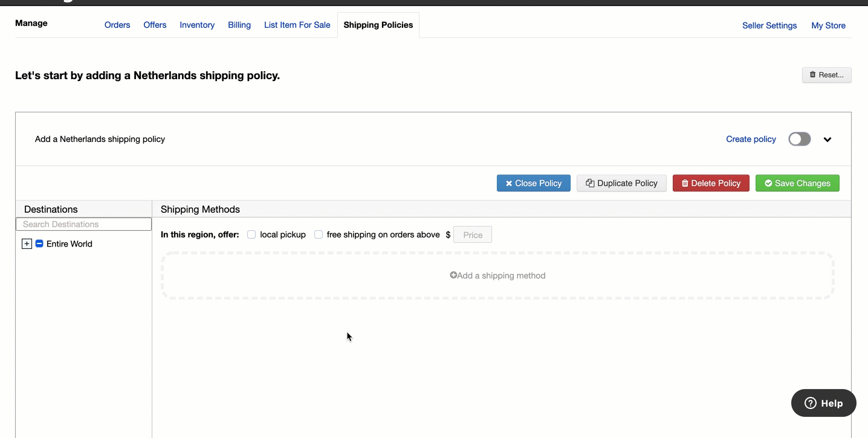This screenshot has height=438, width=868.
Task: Click the Create policy link
Action: [x=751, y=139]
